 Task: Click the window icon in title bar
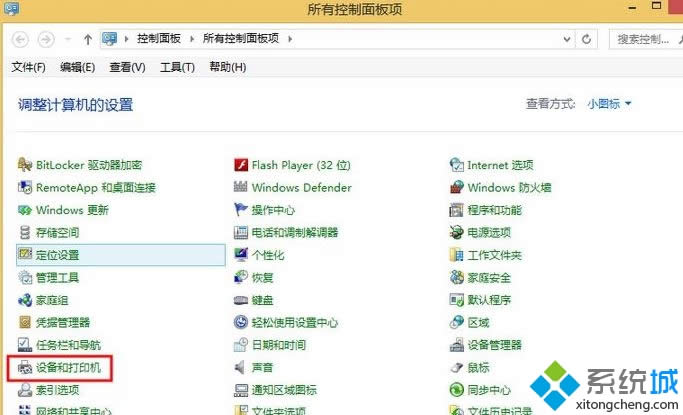pos(11,8)
